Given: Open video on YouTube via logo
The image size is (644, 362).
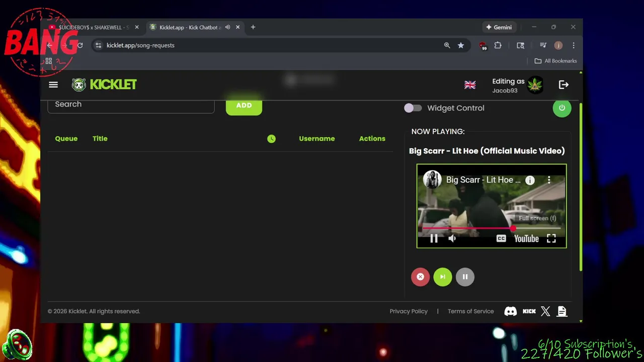Looking at the screenshot, I should coord(526,239).
